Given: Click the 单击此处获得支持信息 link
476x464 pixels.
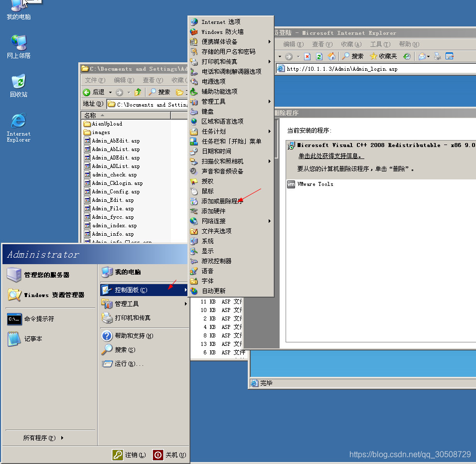Looking at the screenshot, I should click(331, 156).
